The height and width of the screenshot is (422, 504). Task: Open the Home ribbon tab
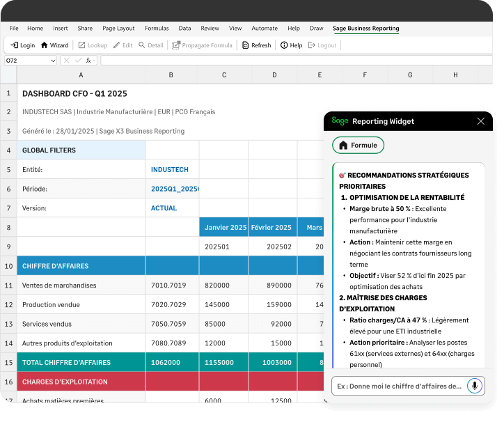[35, 29]
